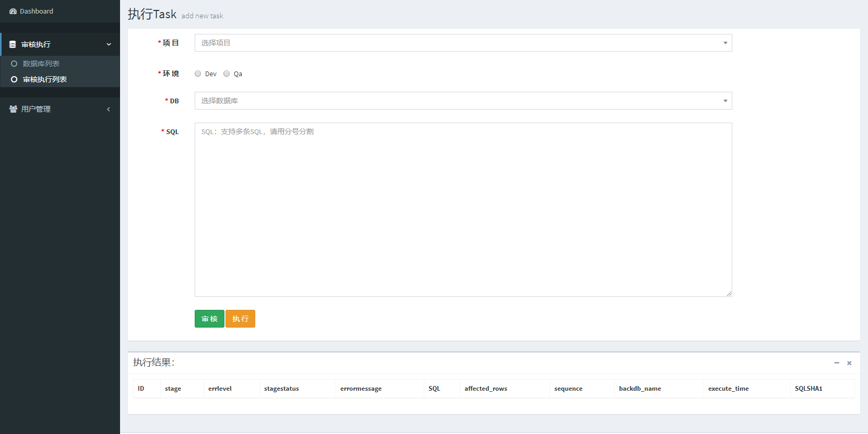
Task: Click the users icon beside 用户管理
Action: 13,109
